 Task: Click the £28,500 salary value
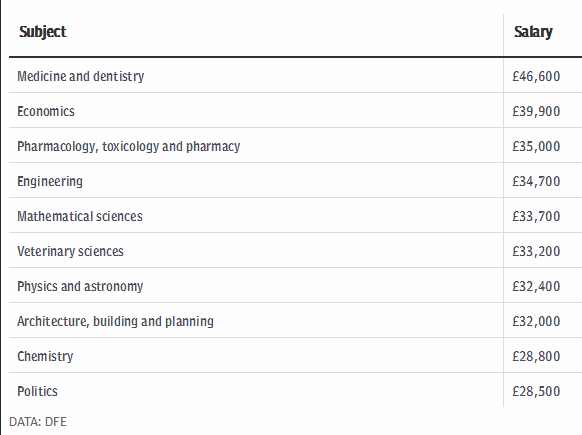click(x=536, y=391)
